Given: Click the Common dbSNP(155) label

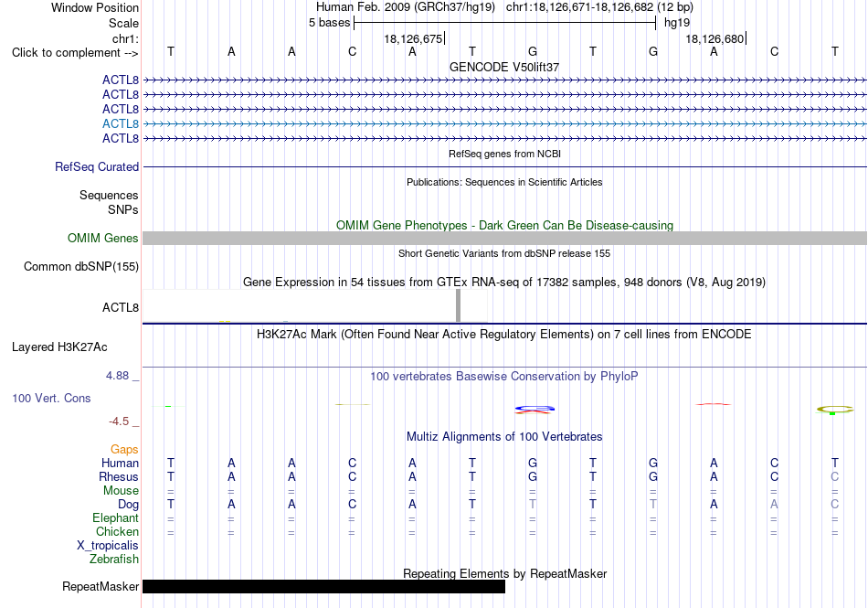Looking at the screenshot, I should [80, 266].
